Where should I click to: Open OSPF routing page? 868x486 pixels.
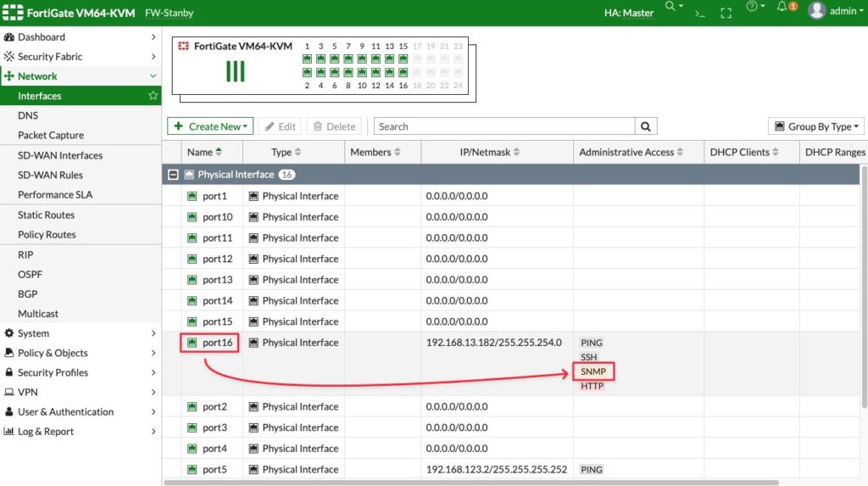pos(30,274)
